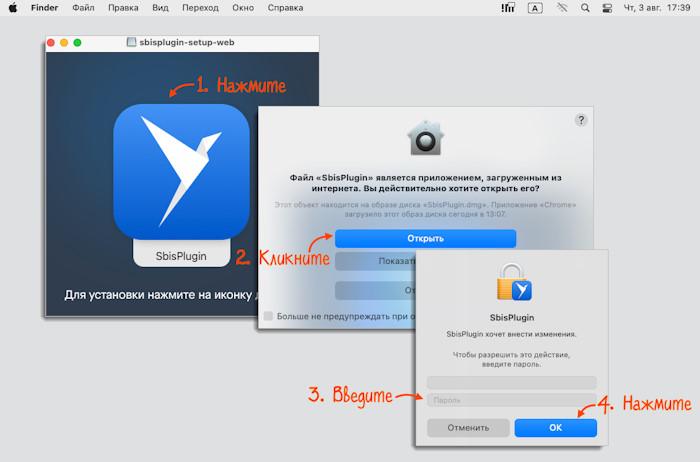Click the partially hidden Показать button

click(375, 261)
